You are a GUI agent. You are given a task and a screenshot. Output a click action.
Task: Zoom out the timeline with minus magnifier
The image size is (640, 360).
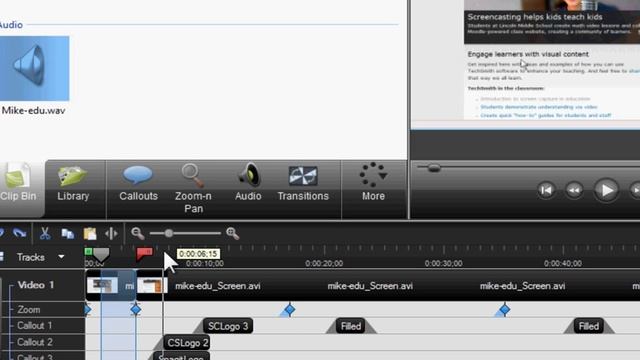(138, 233)
